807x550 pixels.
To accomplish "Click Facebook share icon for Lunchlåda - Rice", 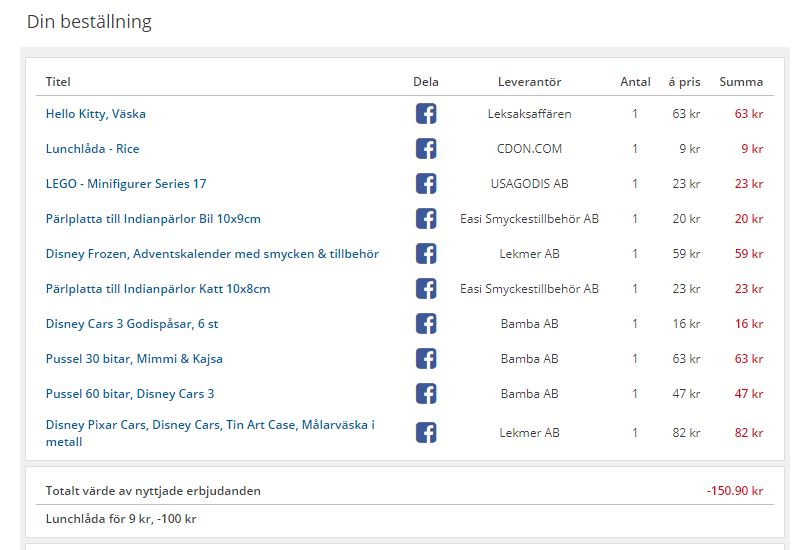I will click(426, 149).
